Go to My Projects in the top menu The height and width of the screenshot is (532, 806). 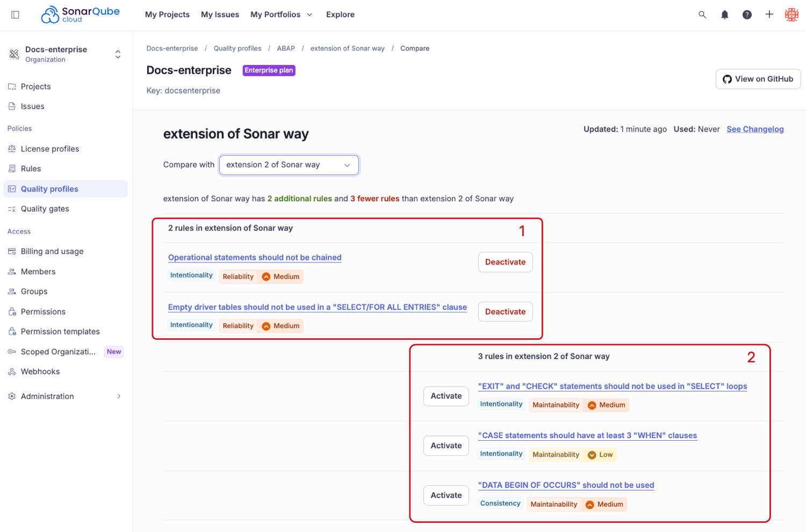pyautogui.click(x=167, y=14)
